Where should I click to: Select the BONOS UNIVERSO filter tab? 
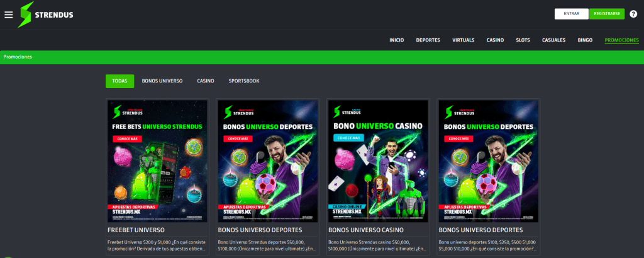(162, 81)
